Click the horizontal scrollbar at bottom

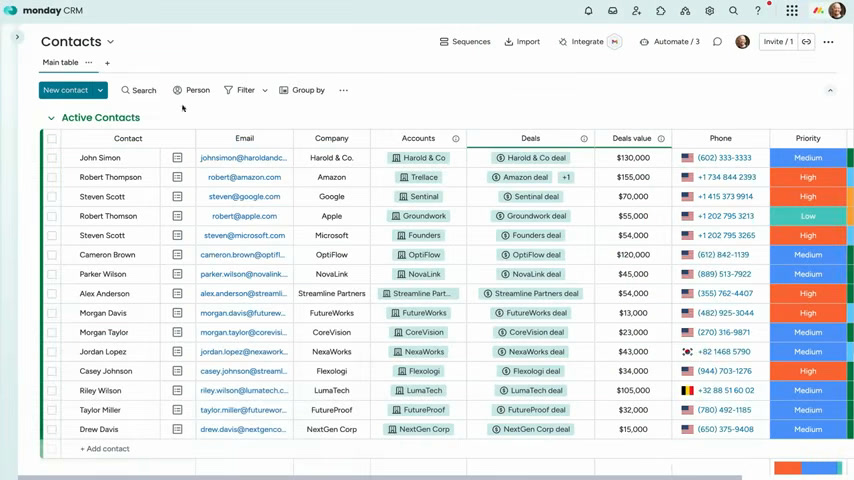tap(380, 477)
